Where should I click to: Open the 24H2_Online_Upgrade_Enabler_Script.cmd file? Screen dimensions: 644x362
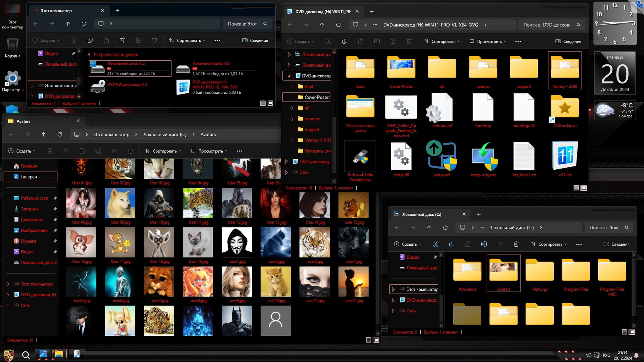click(401, 115)
